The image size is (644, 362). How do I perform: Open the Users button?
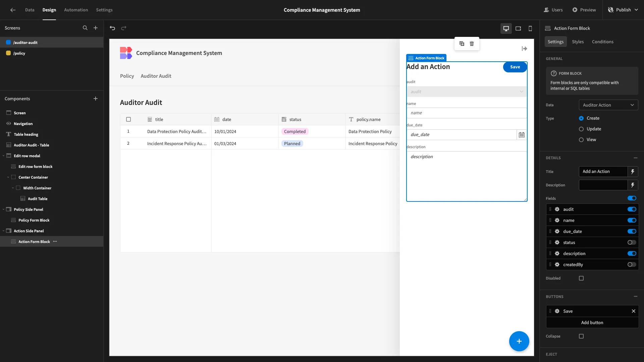(x=553, y=10)
